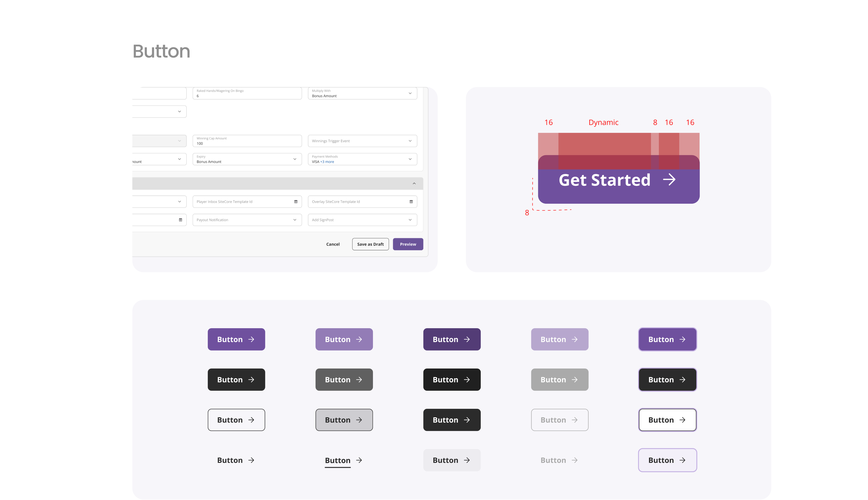Click calendar icon in Overlay SiteCore Template field
This screenshot has height=500, width=868.
(x=411, y=202)
